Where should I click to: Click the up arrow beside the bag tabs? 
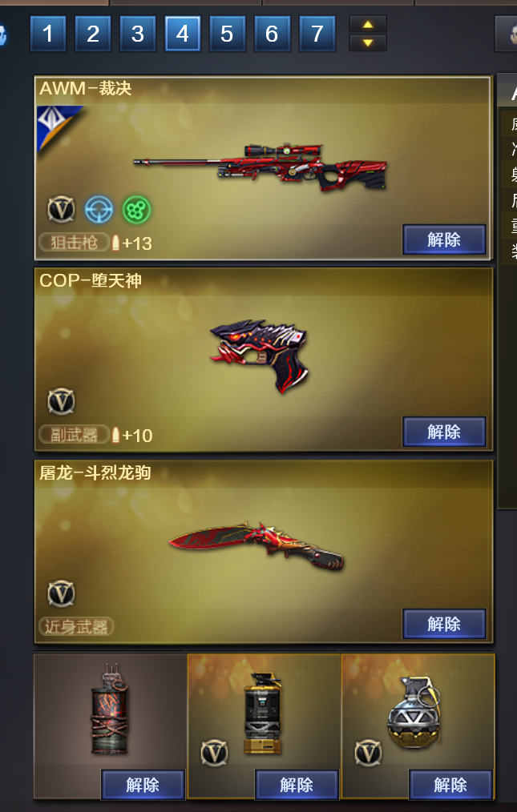tap(368, 24)
